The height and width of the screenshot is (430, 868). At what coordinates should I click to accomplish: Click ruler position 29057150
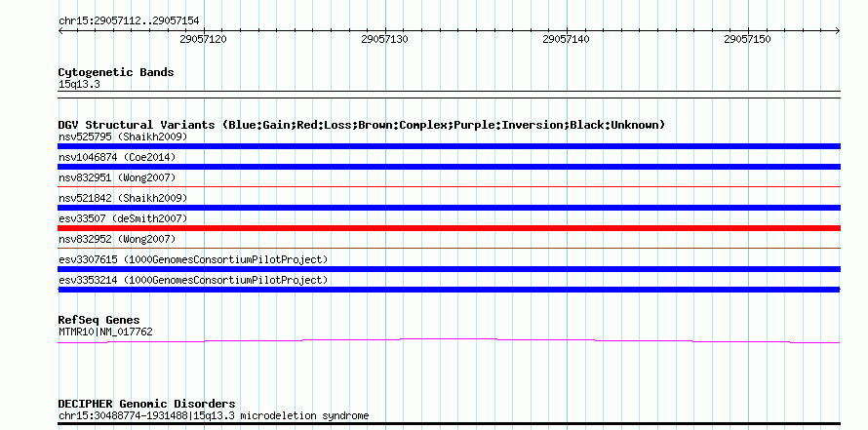click(x=747, y=39)
